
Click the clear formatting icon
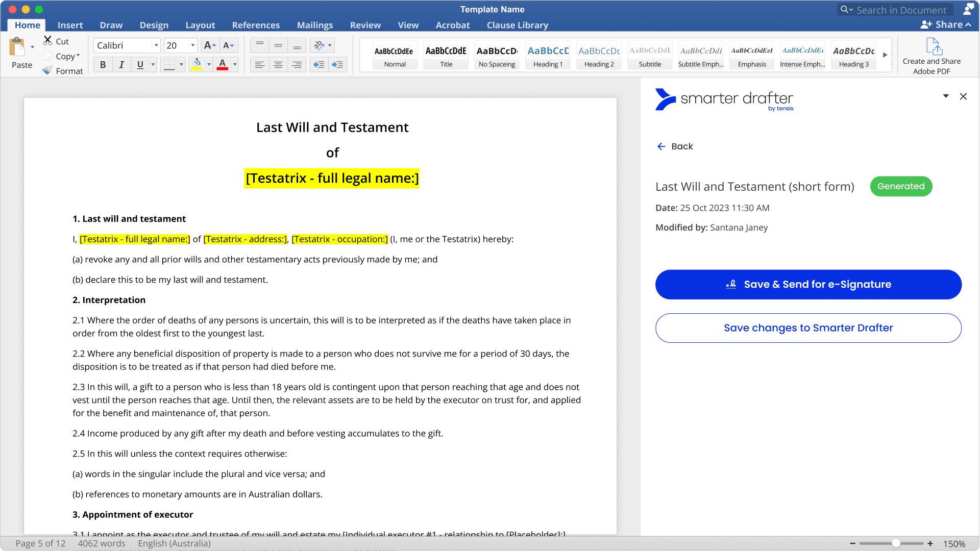(x=319, y=45)
